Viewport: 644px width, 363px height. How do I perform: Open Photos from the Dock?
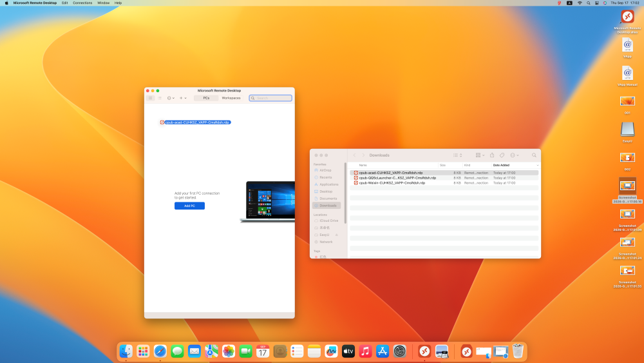pyautogui.click(x=229, y=351)
